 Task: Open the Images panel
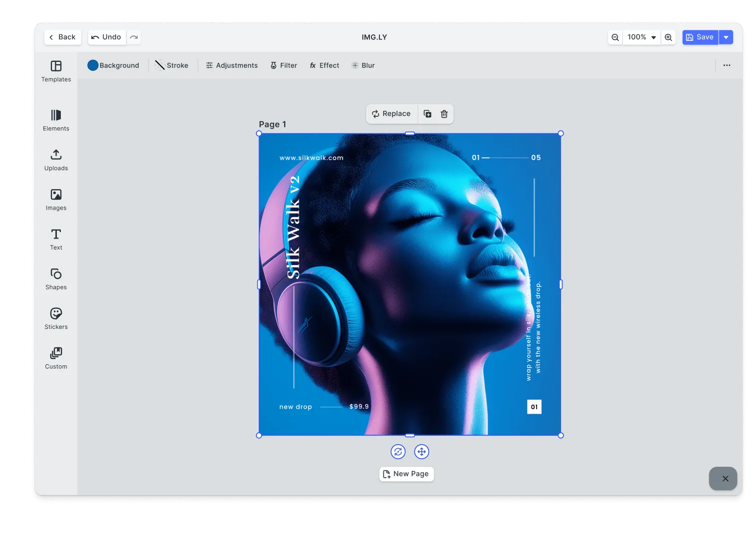point(56,200)
